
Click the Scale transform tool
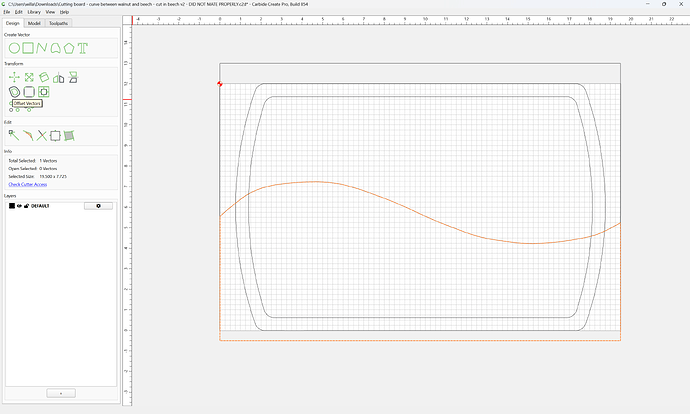29,77
